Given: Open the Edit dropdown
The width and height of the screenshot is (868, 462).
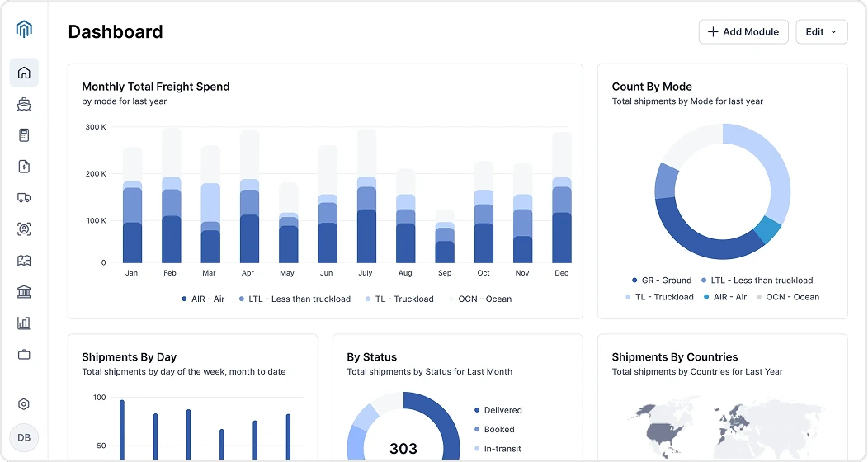Looking at the screenshot, I should tap(822, 32).
